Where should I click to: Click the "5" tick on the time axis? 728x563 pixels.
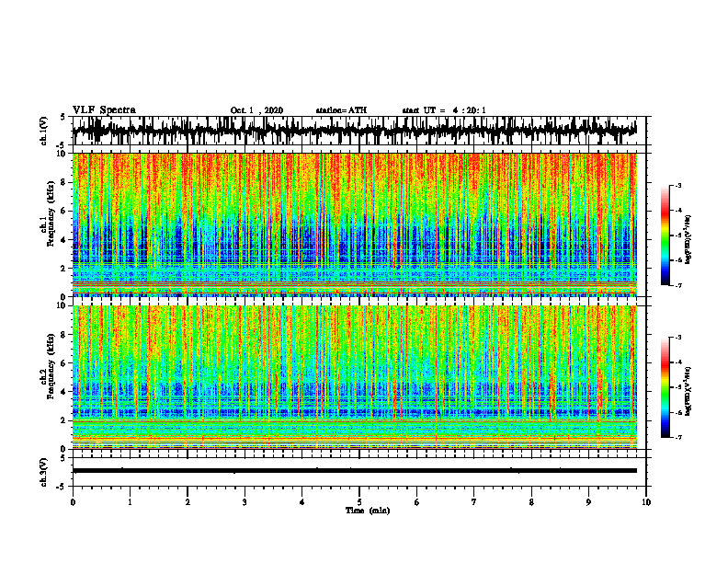pos(359,502)
